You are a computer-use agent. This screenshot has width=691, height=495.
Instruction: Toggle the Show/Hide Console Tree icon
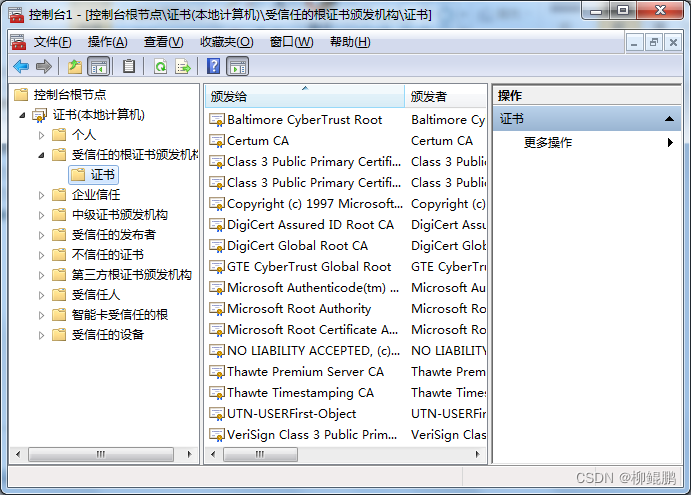[x=98, y=67]
